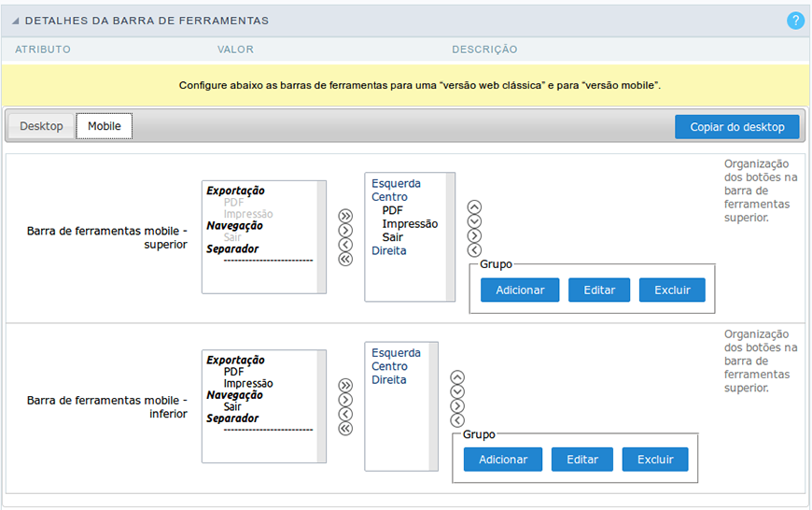Click scrollbar of superior available buttons list
812x510 pixels.
pyautogui.click(x=322, y=237)
